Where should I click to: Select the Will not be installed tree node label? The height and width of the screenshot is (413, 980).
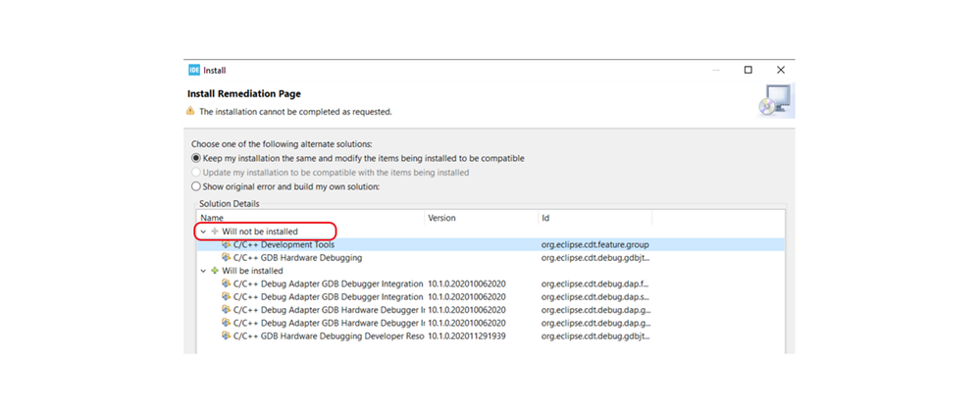[259, 232]
